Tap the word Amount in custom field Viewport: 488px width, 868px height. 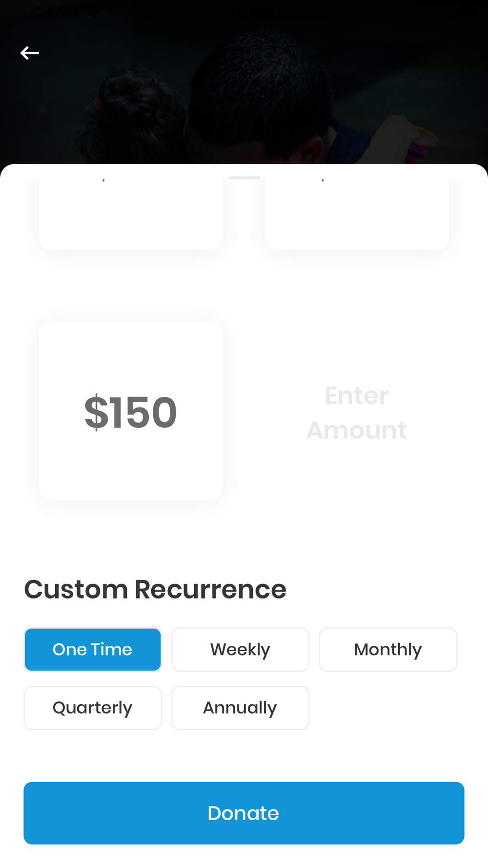coord(357,430)
